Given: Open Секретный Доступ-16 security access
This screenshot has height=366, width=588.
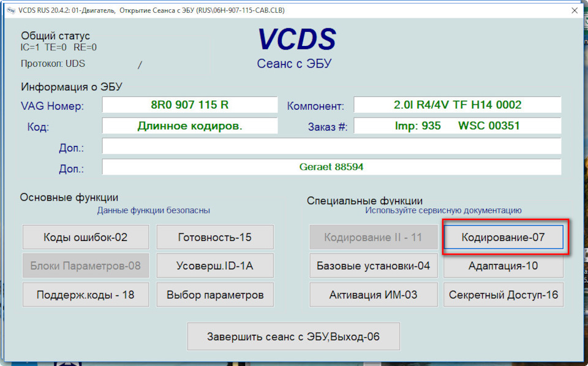Looking at the screenshot, I should click(x=503, y=294).
